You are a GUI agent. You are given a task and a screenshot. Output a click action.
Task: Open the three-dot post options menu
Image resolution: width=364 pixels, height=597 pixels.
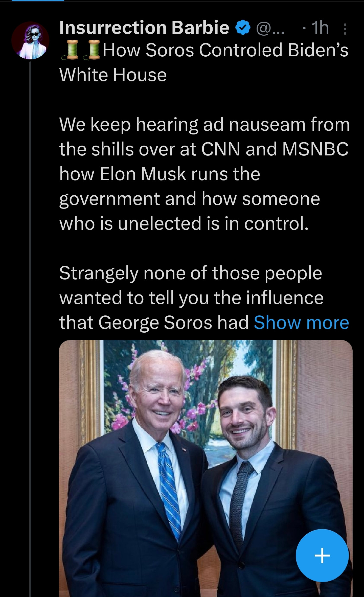click(345, 28)
